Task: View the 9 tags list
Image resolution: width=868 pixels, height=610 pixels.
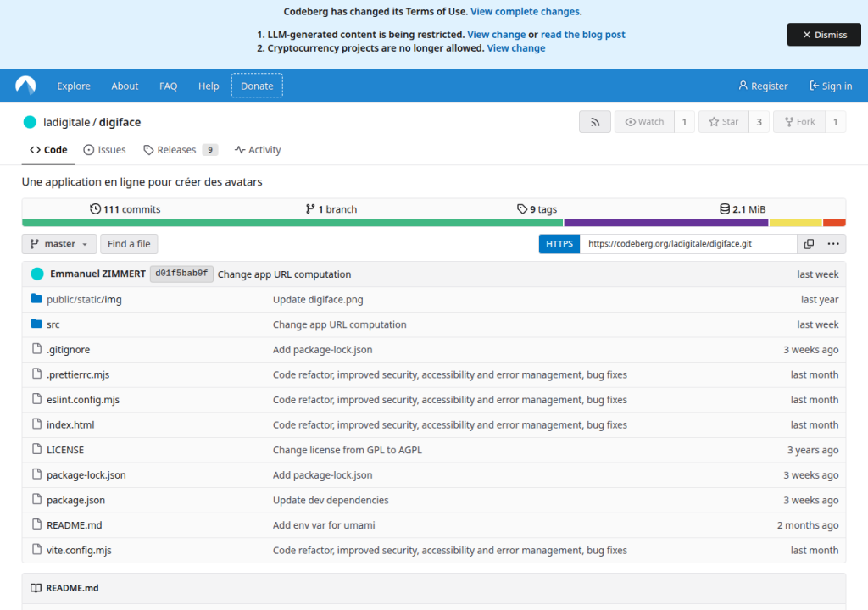Action: (x=537, y=209)
